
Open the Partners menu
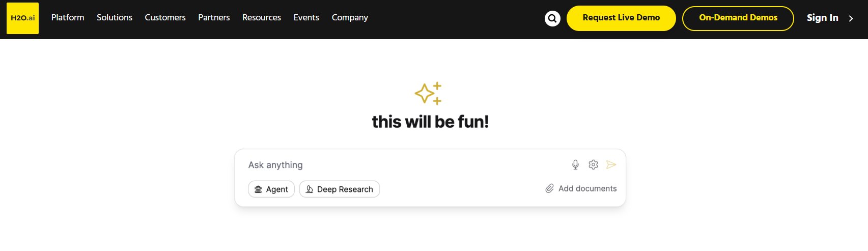(x=214, y=17)
